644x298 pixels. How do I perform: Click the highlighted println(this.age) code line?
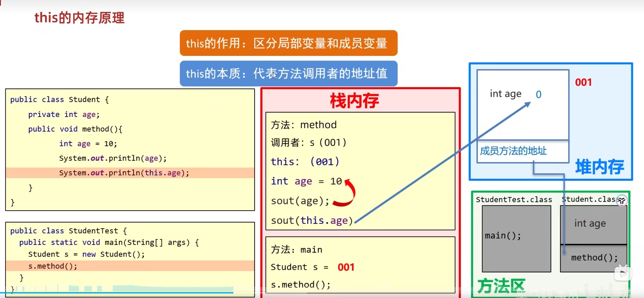coord(124,173)
